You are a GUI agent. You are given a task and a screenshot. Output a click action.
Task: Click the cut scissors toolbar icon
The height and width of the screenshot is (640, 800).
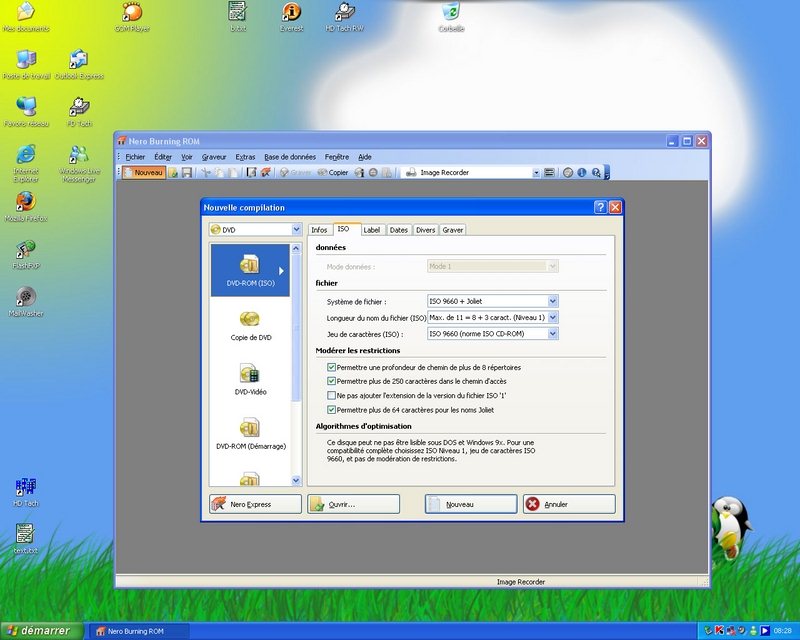[x=206, y=173]
